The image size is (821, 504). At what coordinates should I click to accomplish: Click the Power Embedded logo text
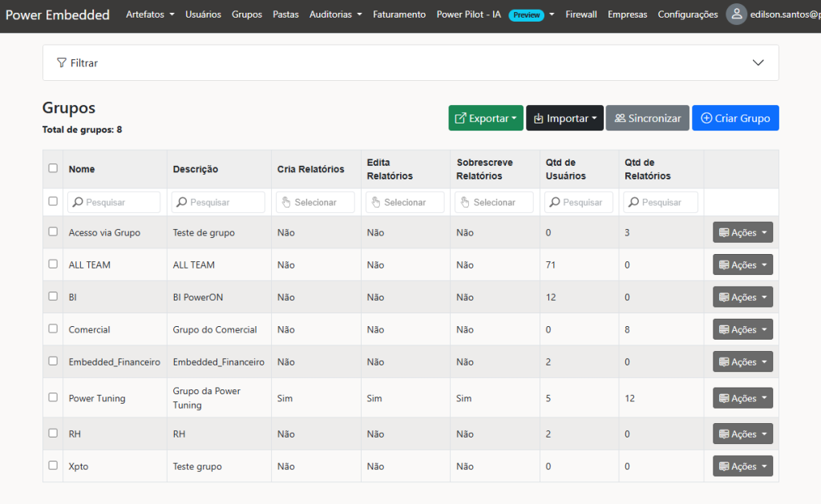coord(58,14)
